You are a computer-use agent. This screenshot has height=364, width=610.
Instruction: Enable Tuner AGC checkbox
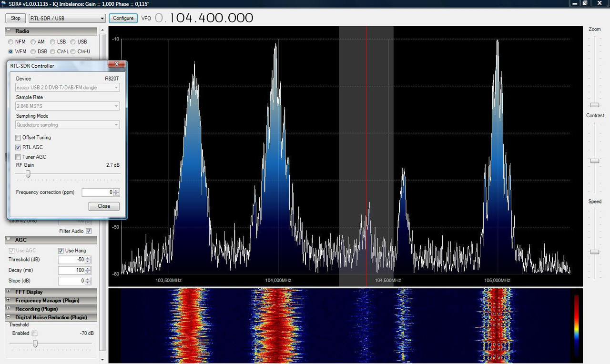click(x=18, y=157)
